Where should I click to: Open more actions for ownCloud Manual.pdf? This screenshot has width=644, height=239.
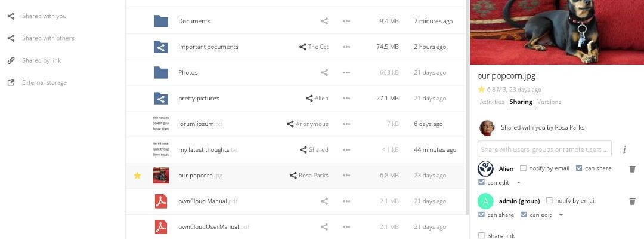346,201
